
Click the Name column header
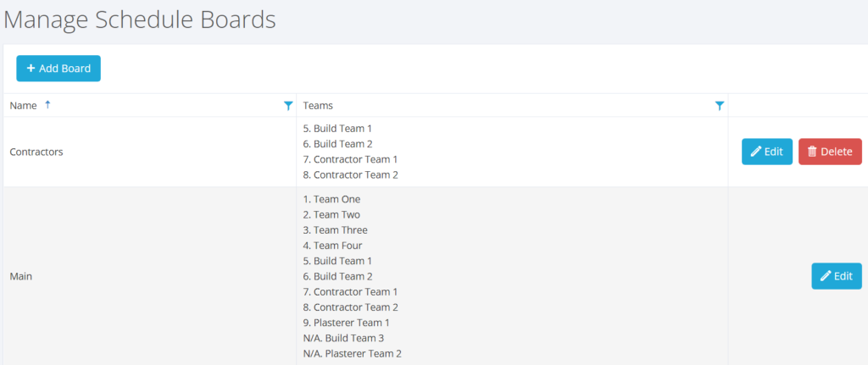(x=23, y=106)
